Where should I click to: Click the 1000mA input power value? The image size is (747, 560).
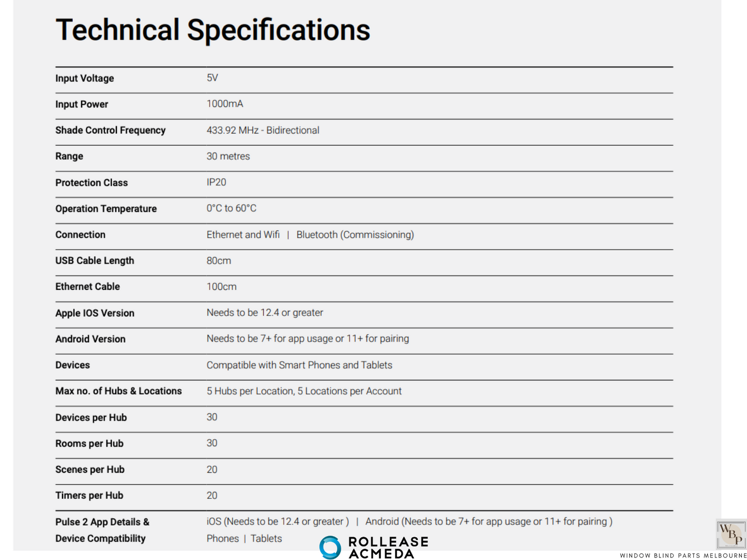pos(225,104)
